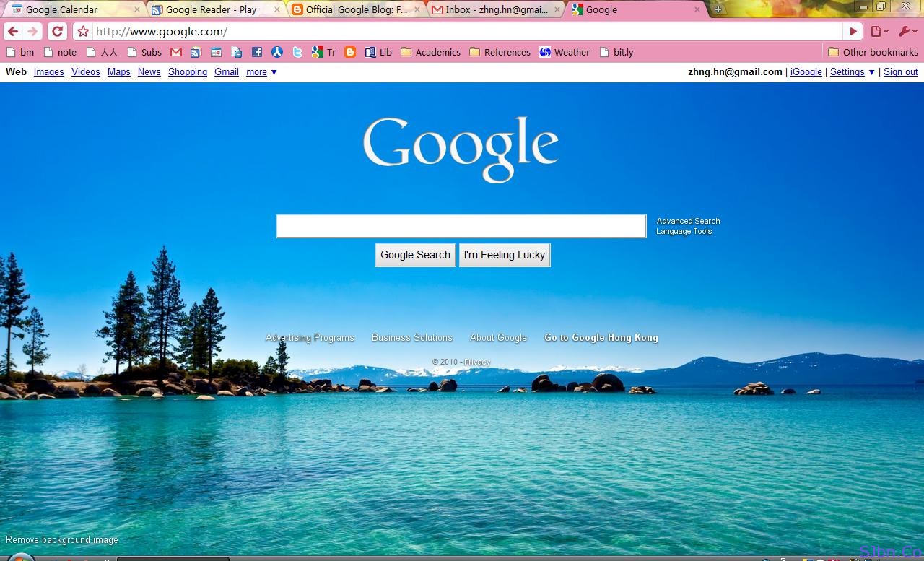Click the Weather bookmark icon
The height and width of the screenshot is (561, 924).
pyautogui.click(x=546, y=52)
